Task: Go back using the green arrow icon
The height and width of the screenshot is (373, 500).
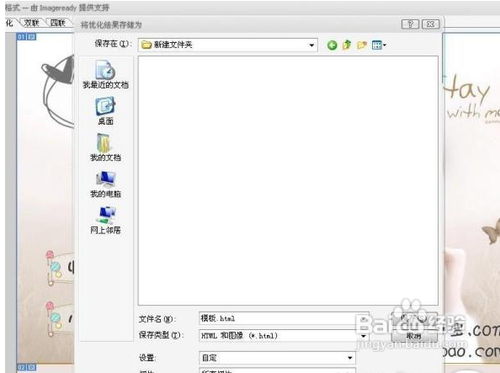Action: pos(332,45)
